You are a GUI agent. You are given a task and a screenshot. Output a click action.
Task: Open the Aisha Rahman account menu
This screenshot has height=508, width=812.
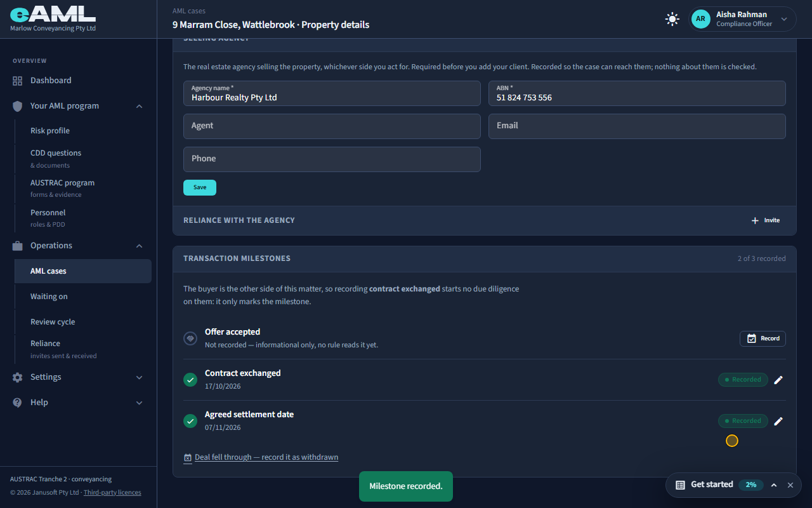[x=742, y=19]
